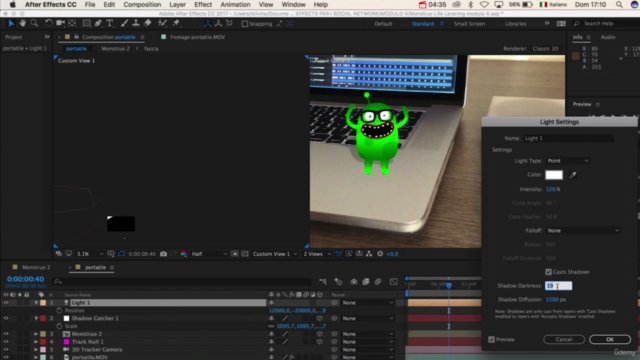640x360 pixels.
Task: Hide the Shadow Catcher 1 layer
Action: point(6,318)
